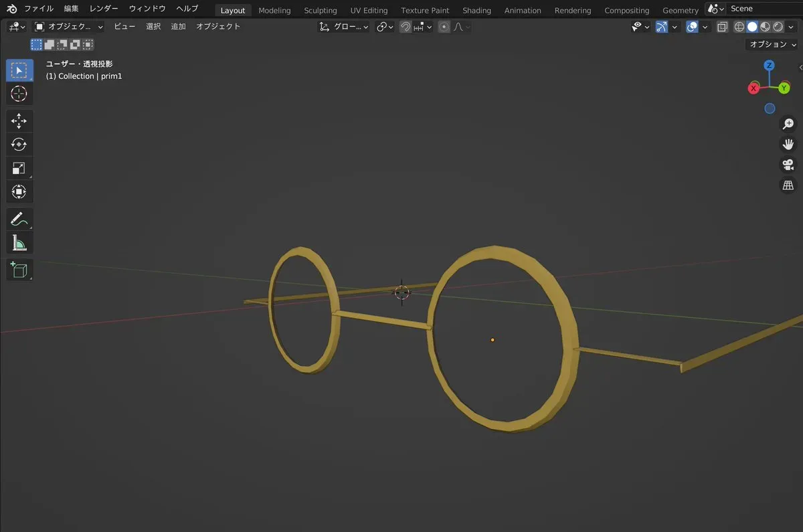
Task: Click the Scene name field
Action: (765, 9)
